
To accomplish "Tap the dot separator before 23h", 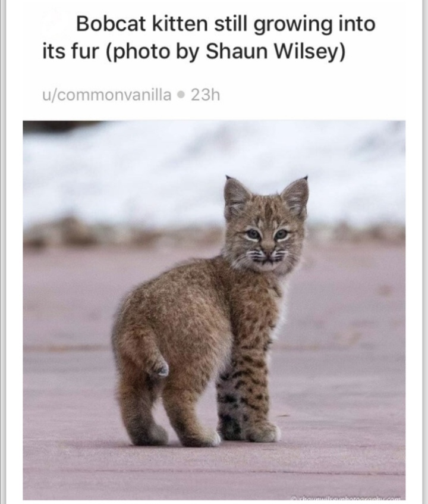I will point(181,95).
